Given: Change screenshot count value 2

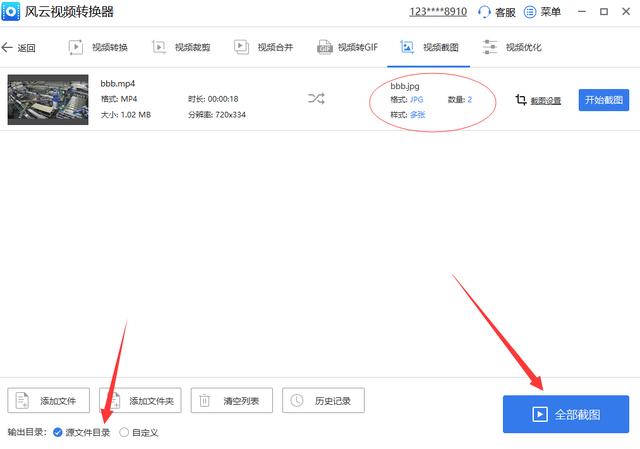Looking at the screenshot, I should tap(470, 100).
